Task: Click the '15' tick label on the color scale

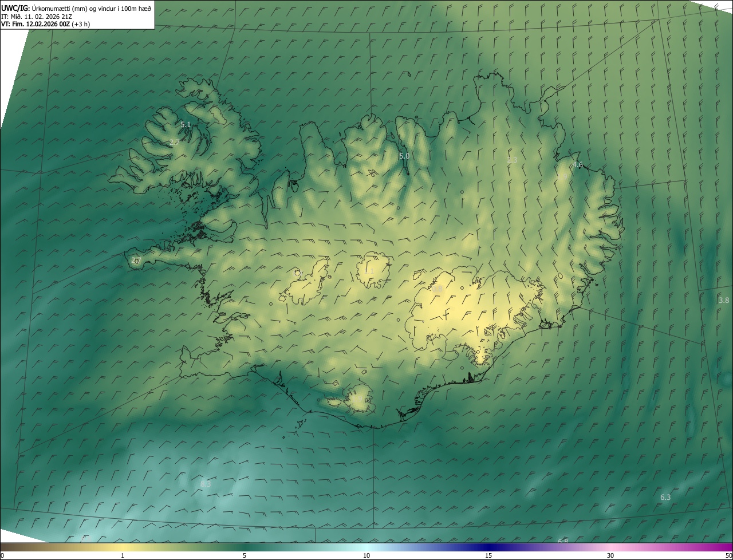Action: point(488,555)
